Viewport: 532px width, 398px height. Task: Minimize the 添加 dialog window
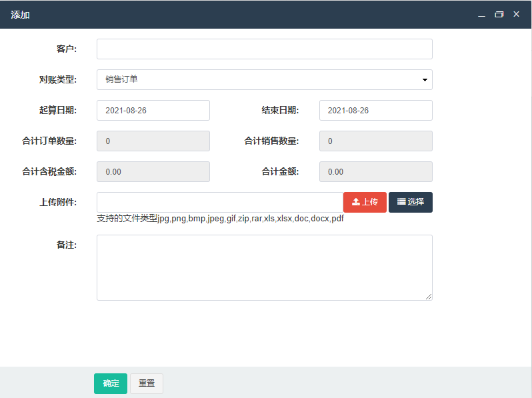(x=481, y=15)
